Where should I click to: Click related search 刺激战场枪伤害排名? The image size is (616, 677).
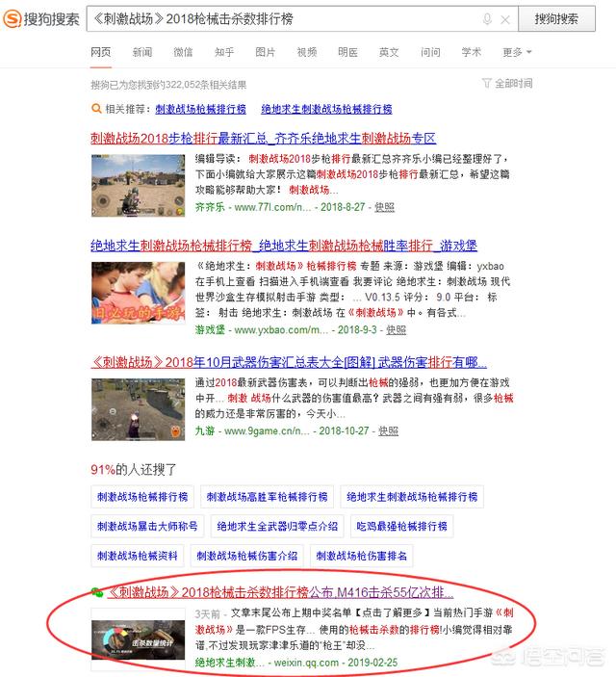coord(361,556)
